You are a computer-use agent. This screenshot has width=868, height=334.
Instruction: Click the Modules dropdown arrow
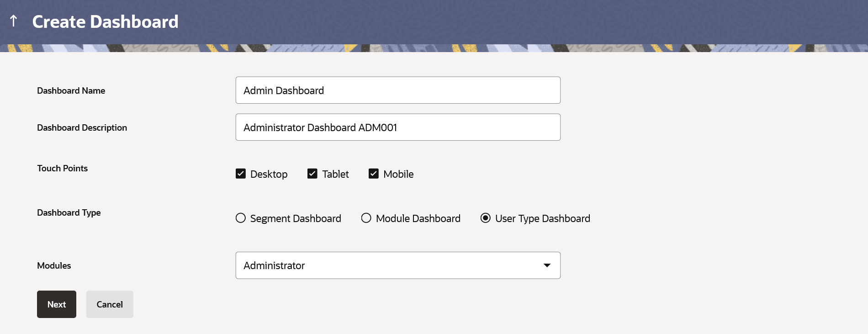(547, 265)
